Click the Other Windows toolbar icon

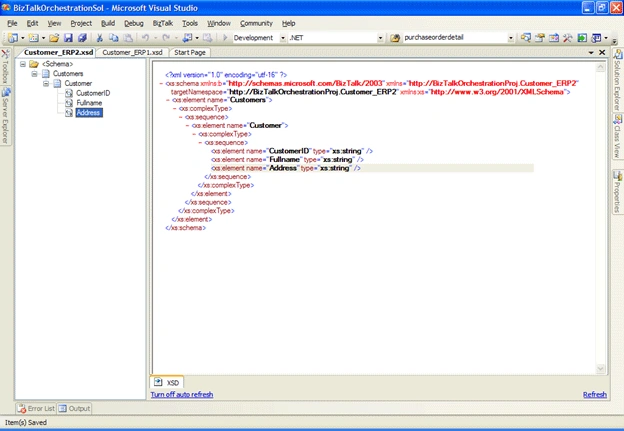click(x=596, y=38)
